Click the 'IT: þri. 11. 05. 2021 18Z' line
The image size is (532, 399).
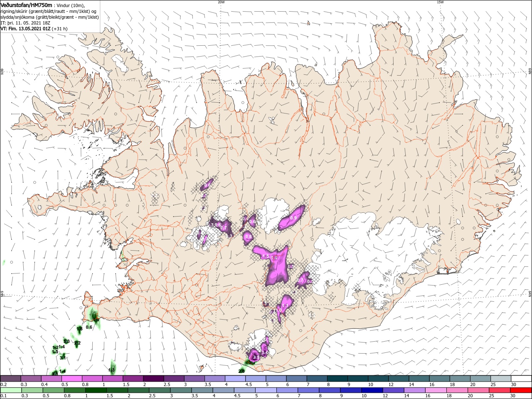[x=26, y=23]
